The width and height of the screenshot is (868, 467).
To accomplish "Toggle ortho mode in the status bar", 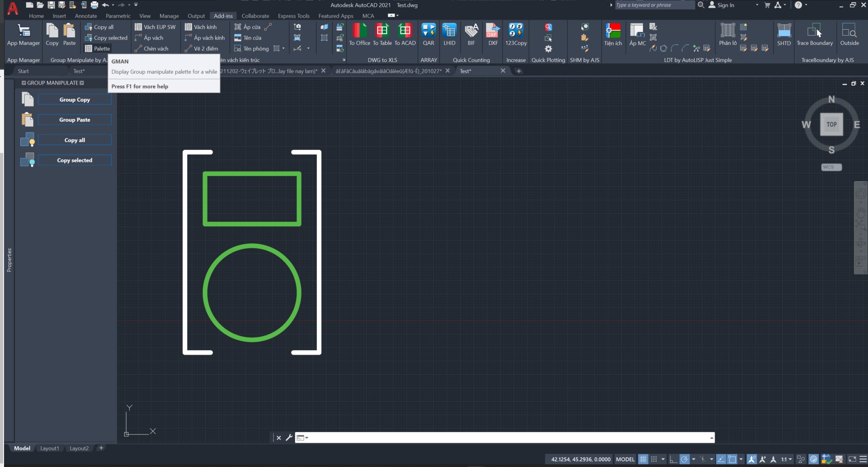I will point(673,459).
